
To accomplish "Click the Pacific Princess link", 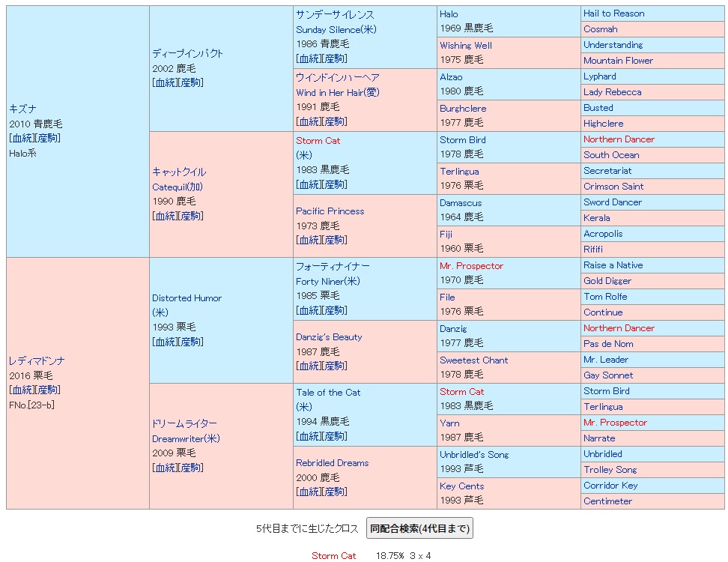I will pos(330,211).
